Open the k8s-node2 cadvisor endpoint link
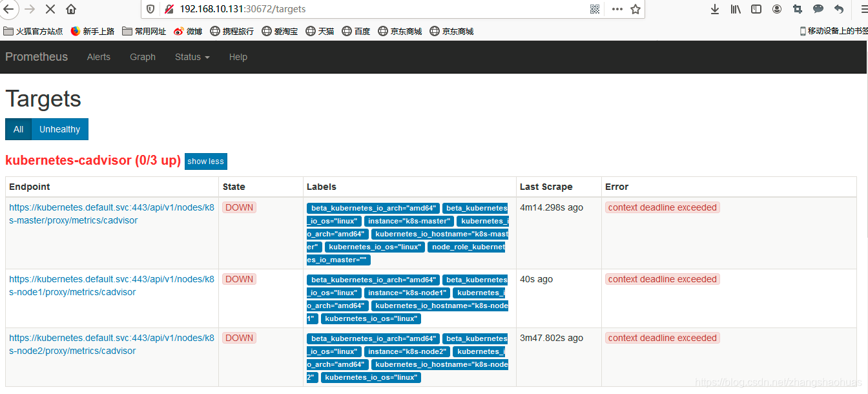Screen dimensions: 868x394 coord(112,344)
